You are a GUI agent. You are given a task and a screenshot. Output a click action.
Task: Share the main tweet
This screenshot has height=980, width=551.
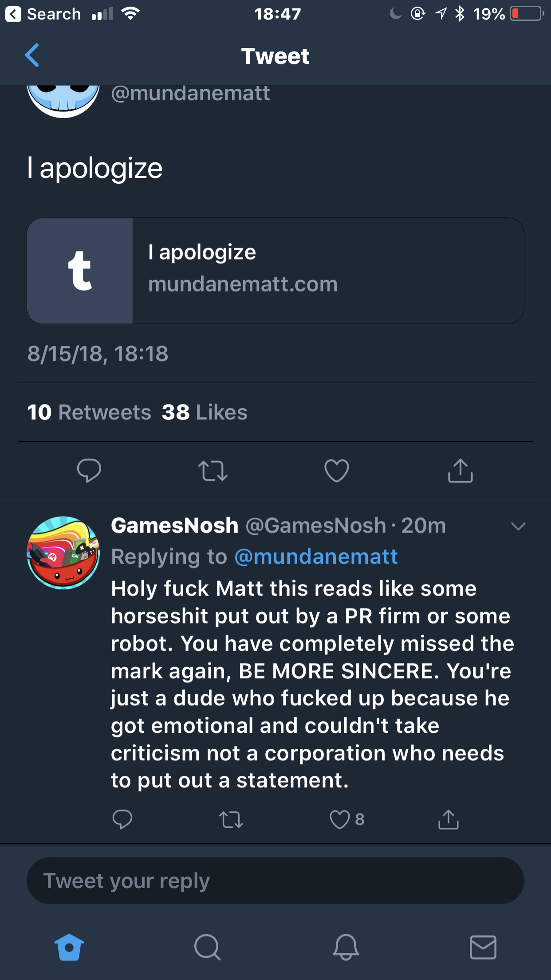point(460,470)
